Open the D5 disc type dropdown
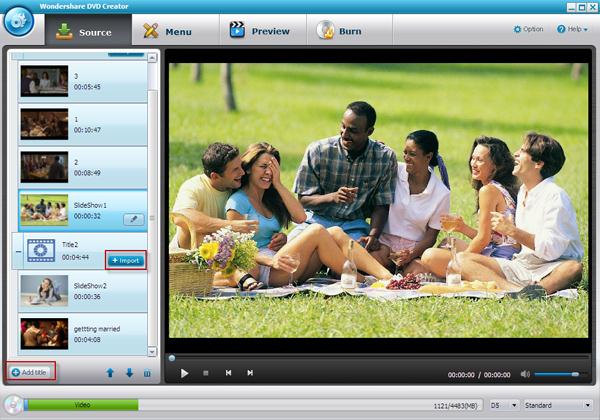 (x=504, y=405)
